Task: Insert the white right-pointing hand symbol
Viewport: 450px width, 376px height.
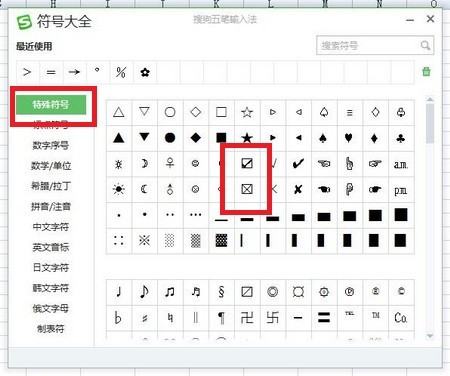Action: (375, 163)
